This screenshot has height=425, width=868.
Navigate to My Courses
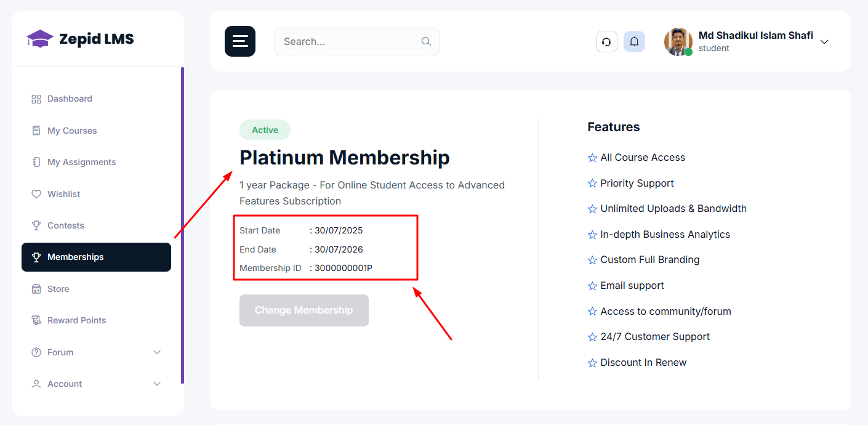point(71,131)
